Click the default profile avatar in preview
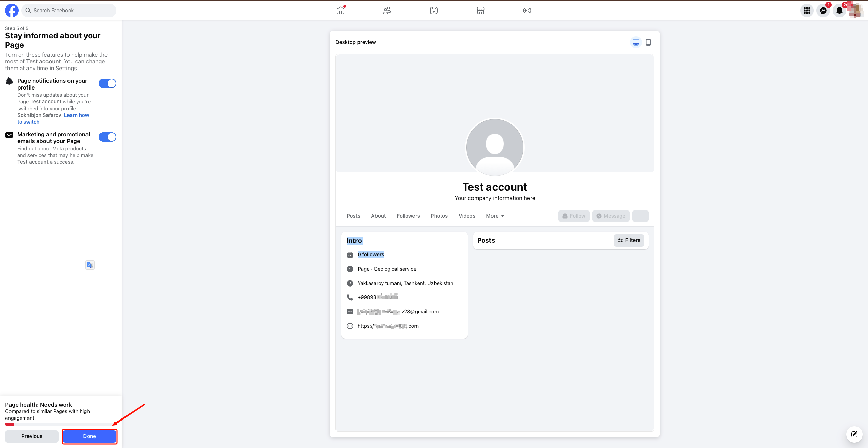 coord(495,147)
